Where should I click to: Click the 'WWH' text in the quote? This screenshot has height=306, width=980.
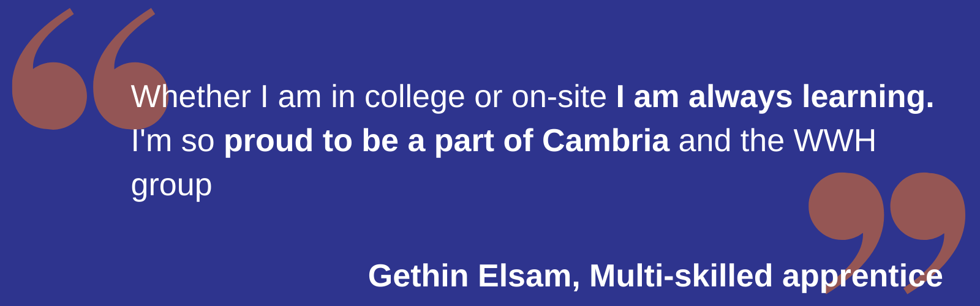(x=835, y=141)
